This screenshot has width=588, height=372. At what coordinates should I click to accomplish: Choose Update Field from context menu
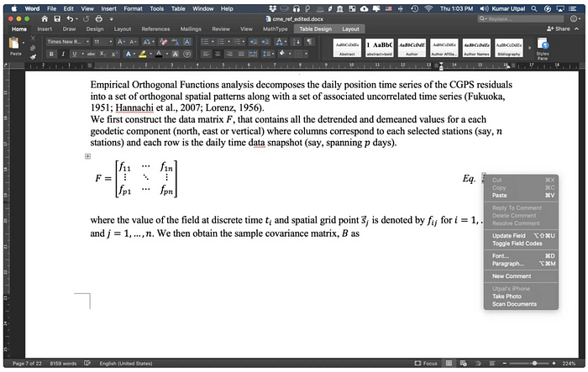[523, 235]
